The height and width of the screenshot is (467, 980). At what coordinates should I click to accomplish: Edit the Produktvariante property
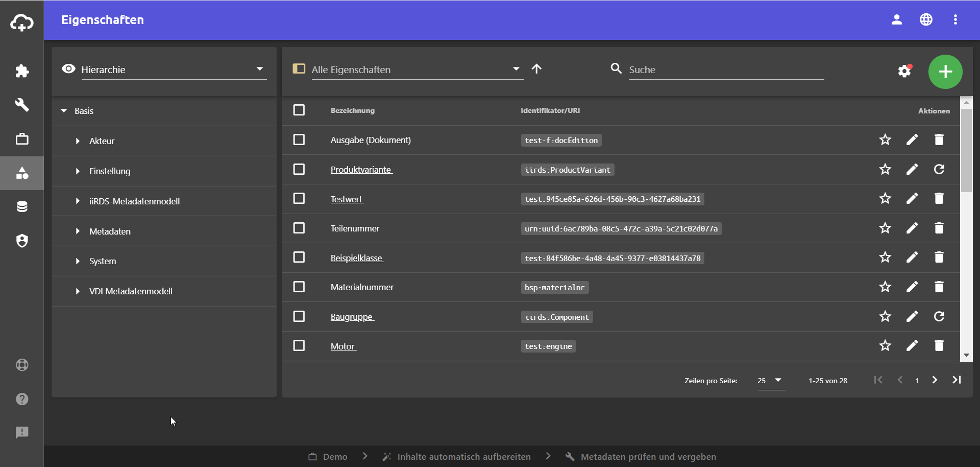coord(912,169)
